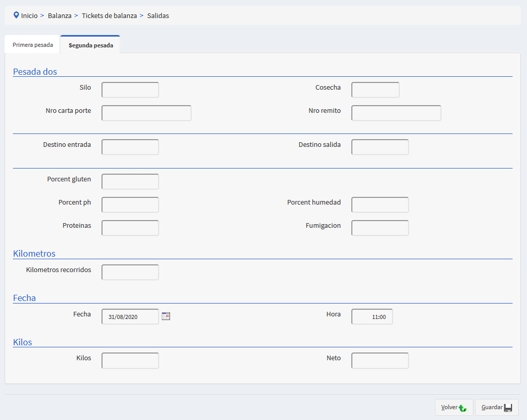Focus the Nro remito text box
527x420 pixels.
396,113
